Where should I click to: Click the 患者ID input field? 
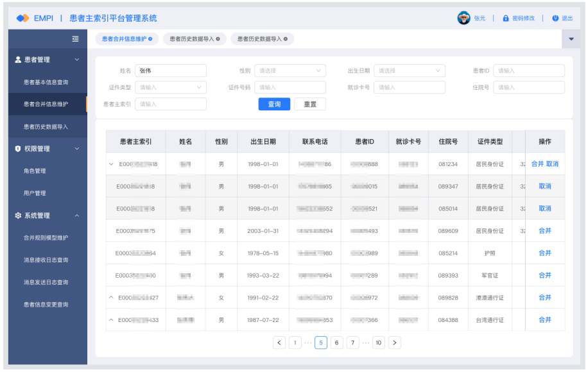(x=529, y=71)
